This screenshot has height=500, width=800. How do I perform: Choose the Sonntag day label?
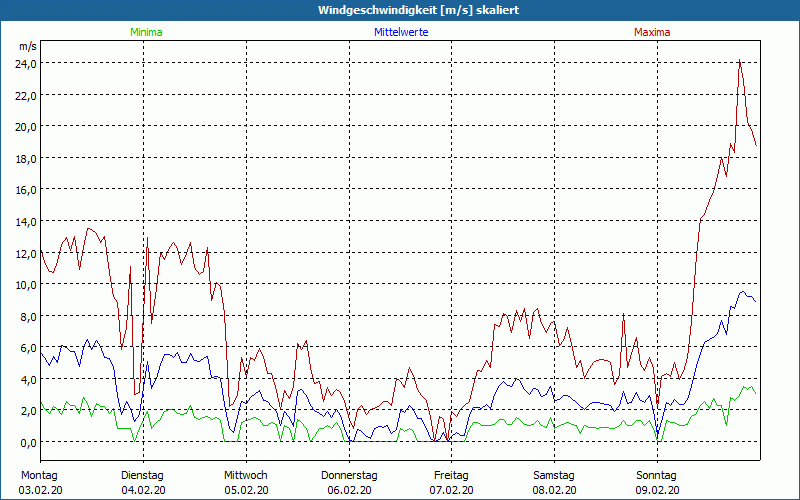(656, 475)
